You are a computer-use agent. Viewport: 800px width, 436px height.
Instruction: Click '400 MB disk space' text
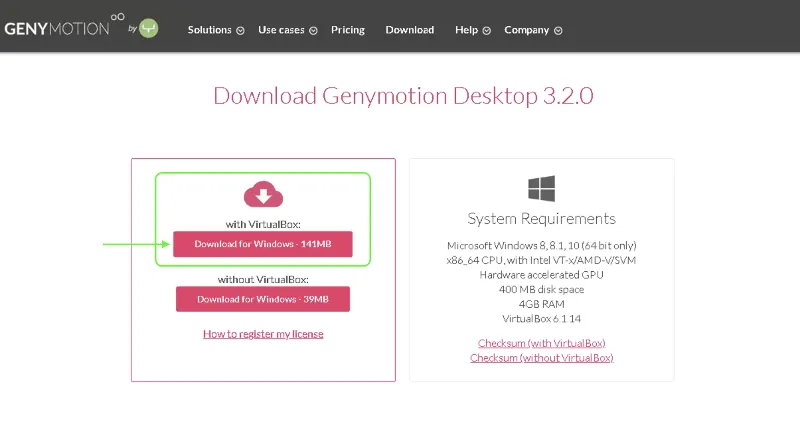click(541, 290)
